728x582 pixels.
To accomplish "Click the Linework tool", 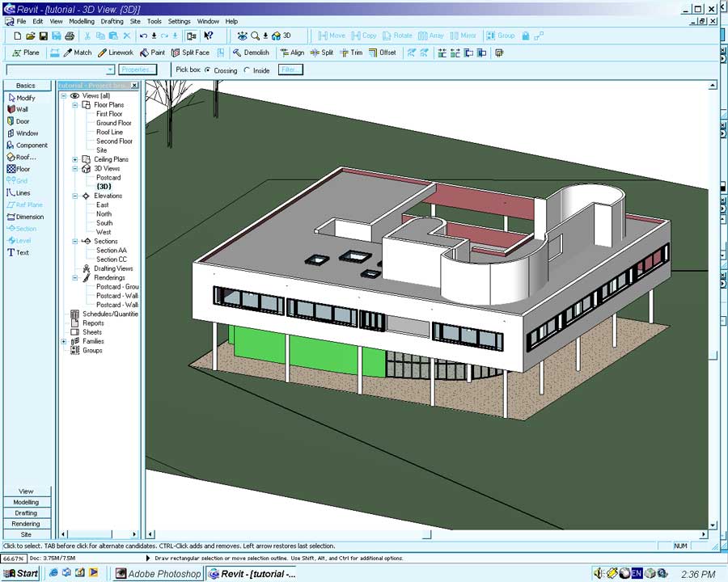I will pos(116,53).
